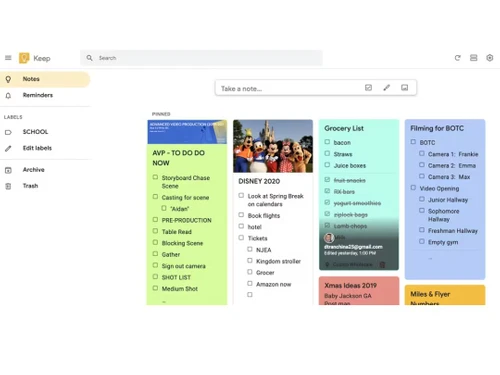Open the Xmas Ideas 2019 note
This screenshot has height=375, width=500.
359,291
